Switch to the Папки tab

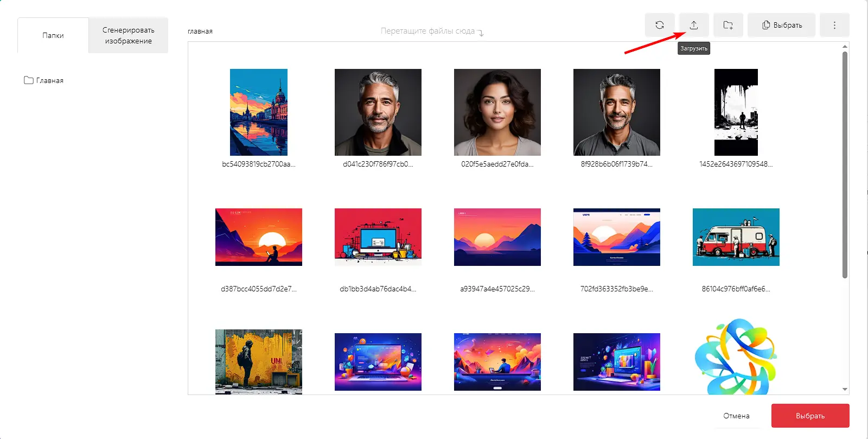(53, 35)
